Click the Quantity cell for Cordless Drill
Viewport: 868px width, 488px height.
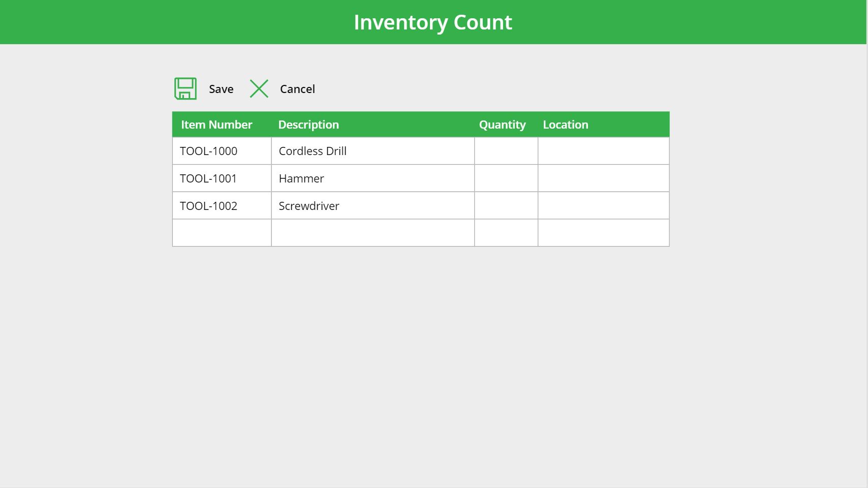[505, 150]
